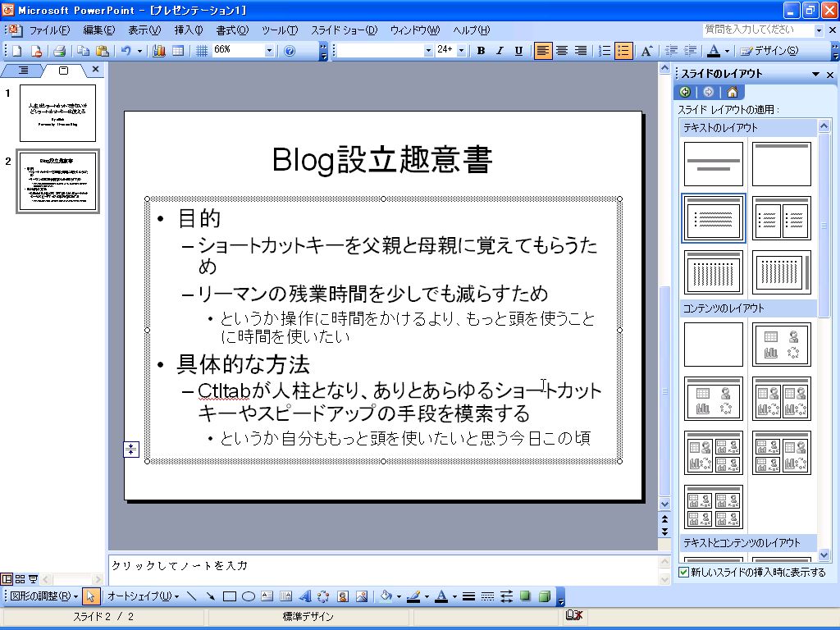Insert a picture from file
Viewport: 840px width, 630px height.
coord(362,596)
